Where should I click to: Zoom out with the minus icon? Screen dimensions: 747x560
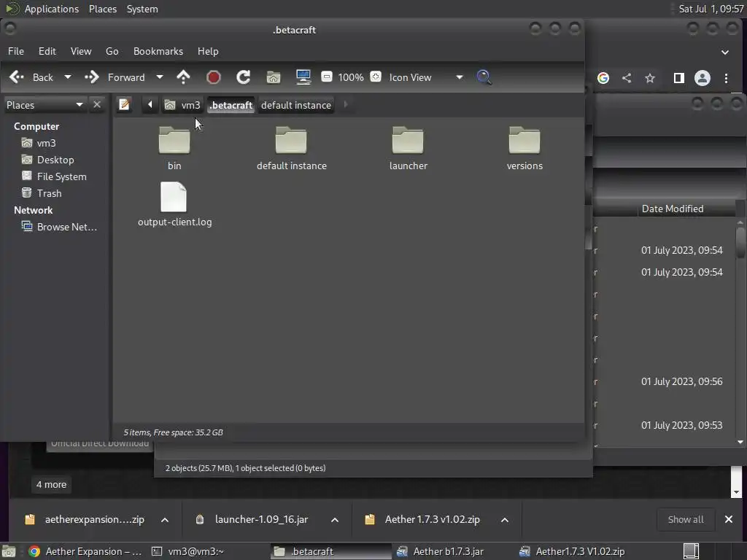click(327, 77)
